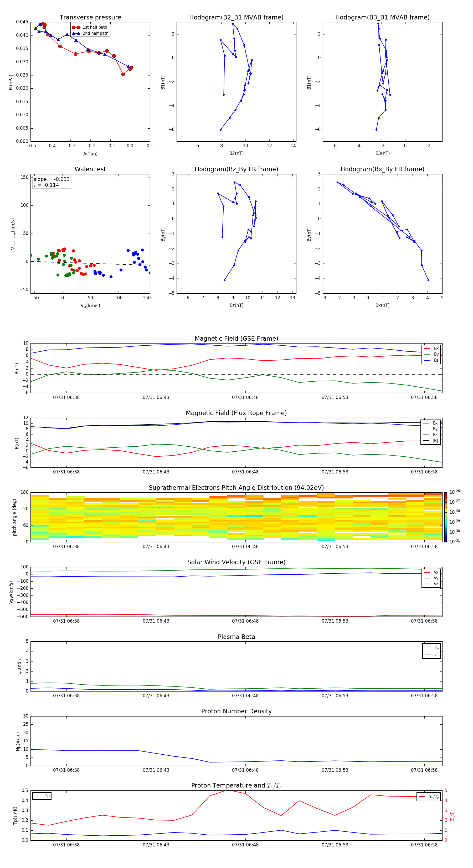The image size is (473, 868).
Task: Click the "βp and β" y-axis label
Action: (x=19, y=666)
